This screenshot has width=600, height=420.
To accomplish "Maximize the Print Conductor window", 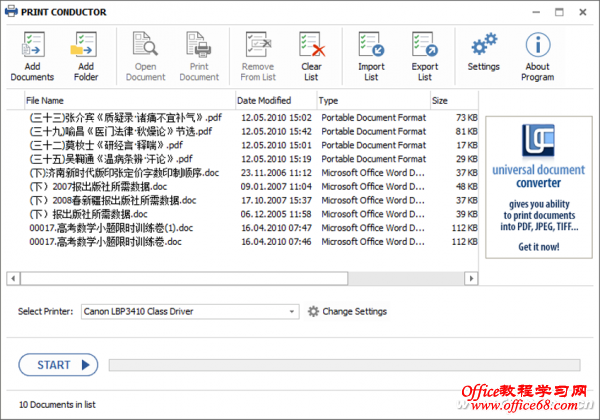I will tap(559, 12).
